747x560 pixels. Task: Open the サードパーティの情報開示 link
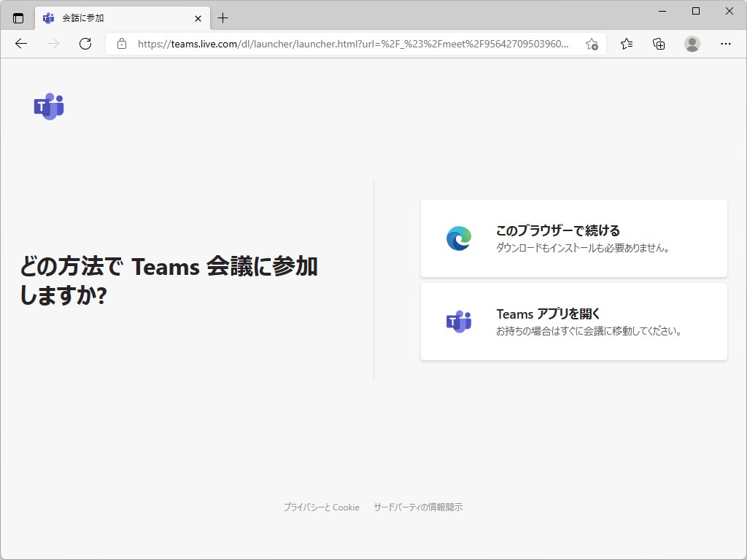click(x=418, y=507)
